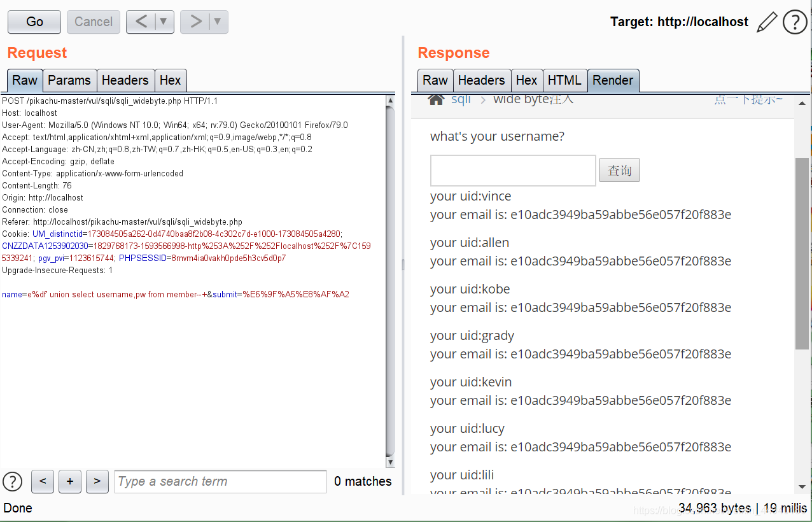Follow the sqli breadcrumb link
This screenshot has width=812, height=522.
tap(461, 99)
